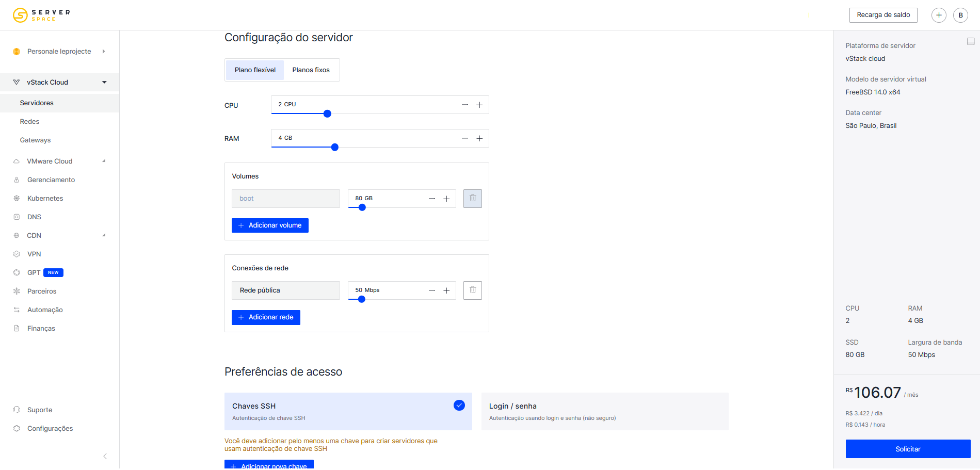Click the summary panel collapse icon

tap(971, 41)
